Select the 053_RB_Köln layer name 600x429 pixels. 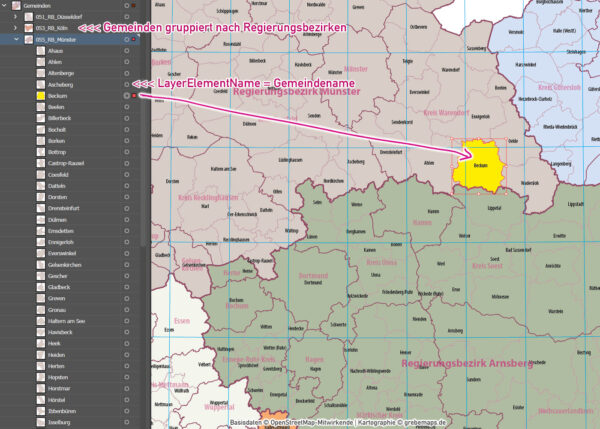[52, 28]
